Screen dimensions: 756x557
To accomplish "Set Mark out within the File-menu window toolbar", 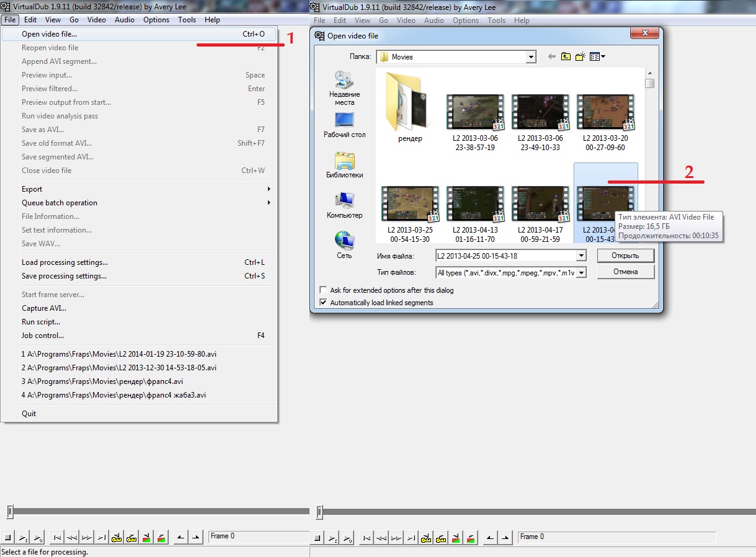I will point(196,537).
